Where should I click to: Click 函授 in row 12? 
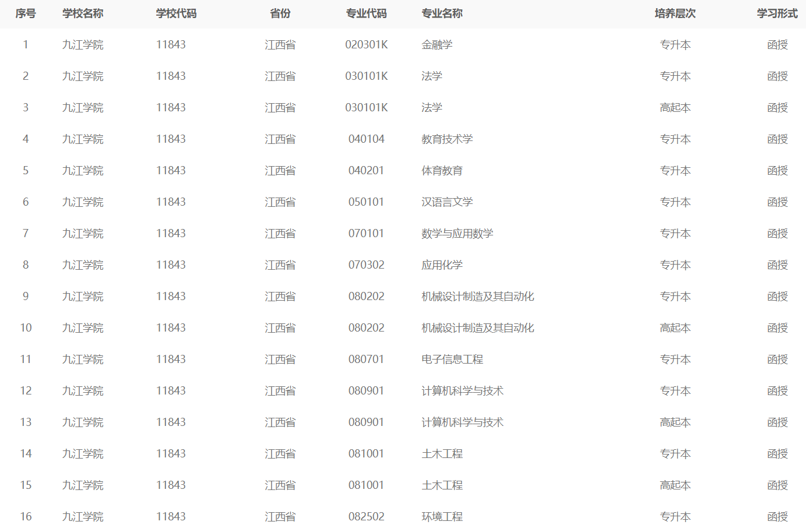coord(777,391)
